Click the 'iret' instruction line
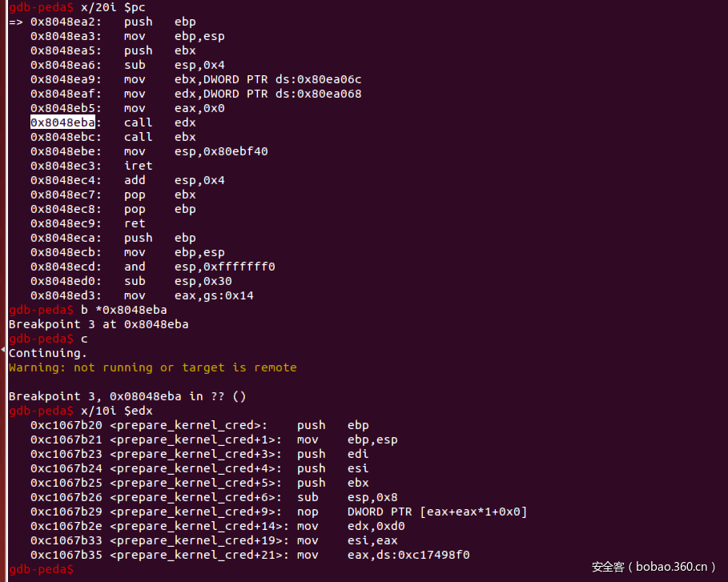This screenshot has width=728, height=582. (138, 166)
